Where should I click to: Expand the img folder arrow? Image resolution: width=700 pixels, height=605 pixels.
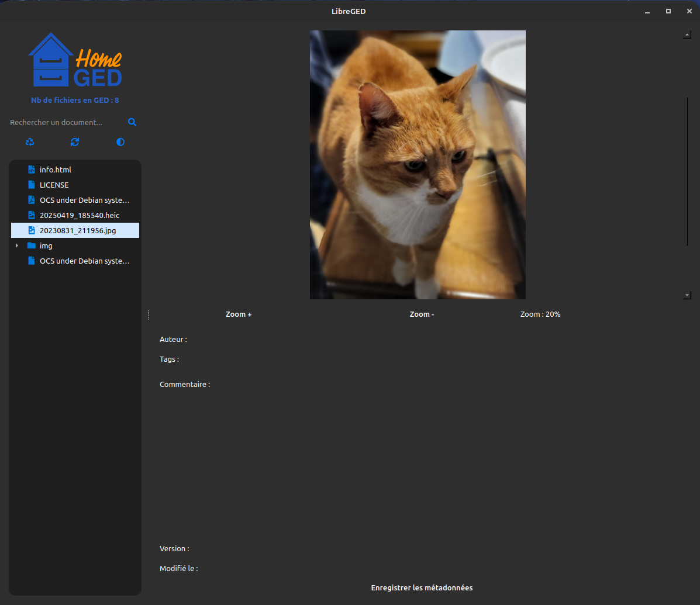coord(17,246)
